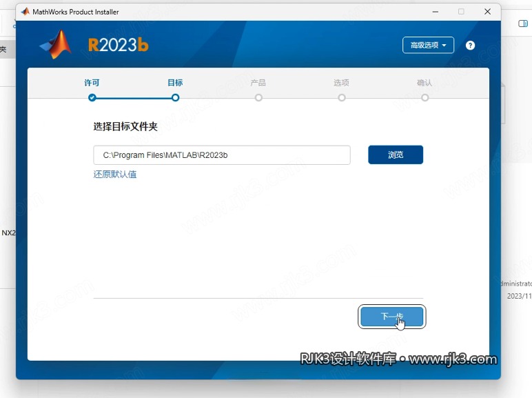Click the destination folder path field
This screenshot has width=532, height=398.
pos(222,155)
